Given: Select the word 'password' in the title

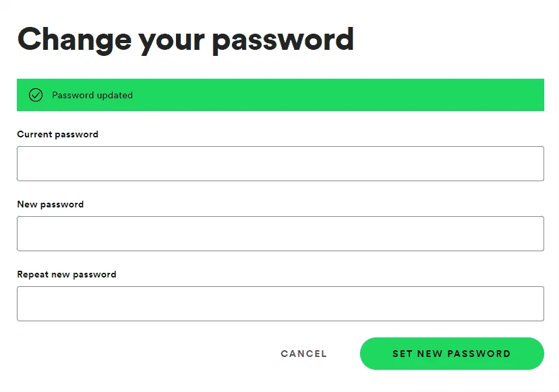Looking at the screenshot, I should tap(283, 41).
